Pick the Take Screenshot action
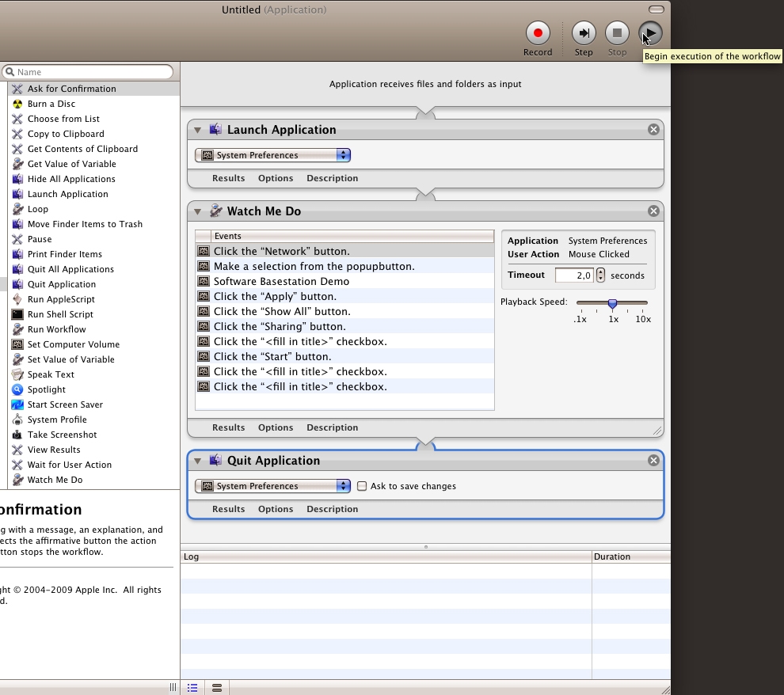The width and height of the screenshot is (784, 695). 62,435
